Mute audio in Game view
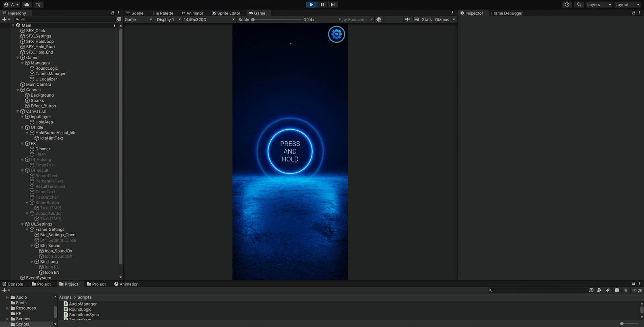 tap(407, 19)
